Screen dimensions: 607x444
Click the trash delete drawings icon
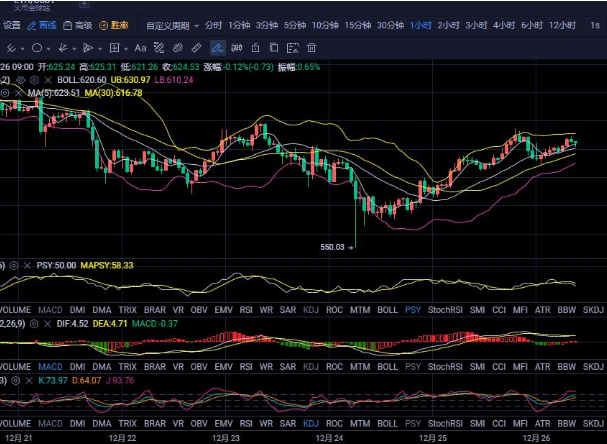coord(311,47)
